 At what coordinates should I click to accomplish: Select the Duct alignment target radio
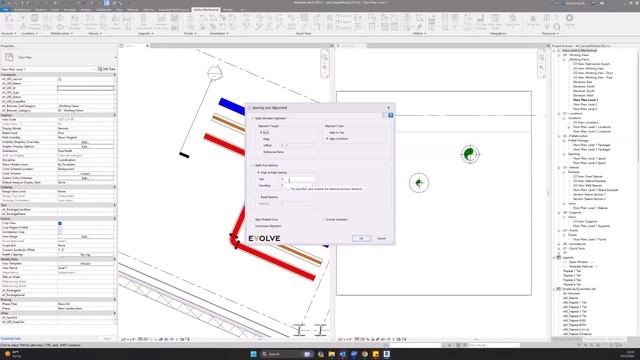[261, 133]
